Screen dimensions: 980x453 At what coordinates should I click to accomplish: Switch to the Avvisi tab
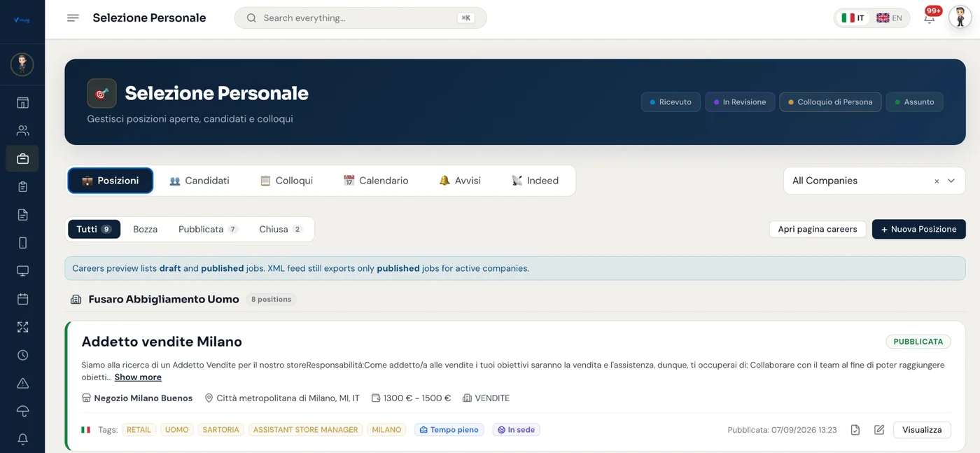click(460, 181)
